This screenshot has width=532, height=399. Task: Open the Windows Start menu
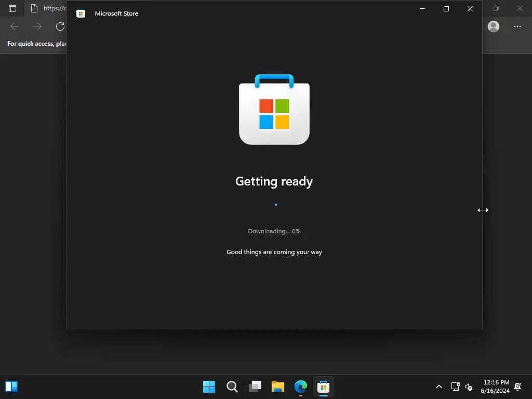tap(209, 387)
